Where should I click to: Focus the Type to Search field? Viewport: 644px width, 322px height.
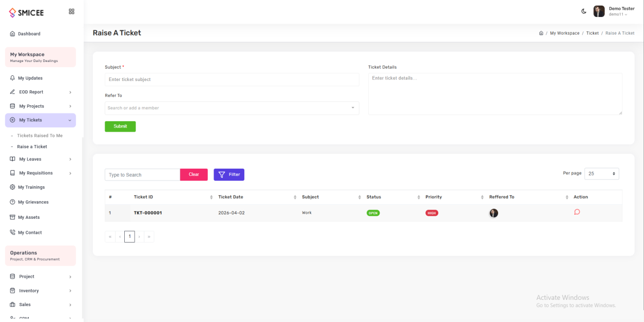[142, 175]
